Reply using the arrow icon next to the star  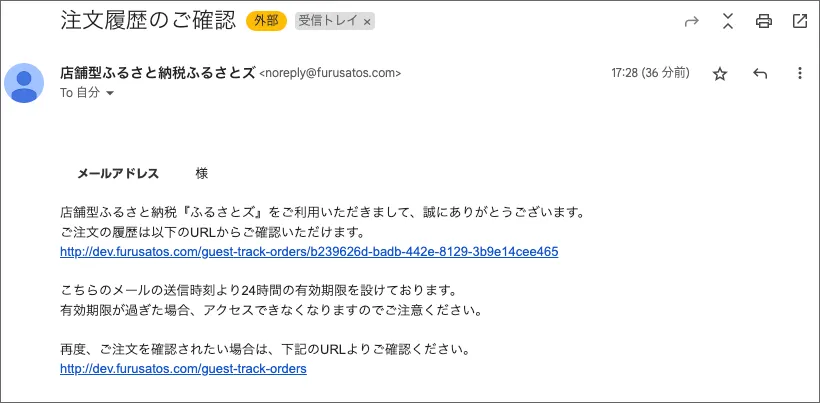click(x=760, y=74)
